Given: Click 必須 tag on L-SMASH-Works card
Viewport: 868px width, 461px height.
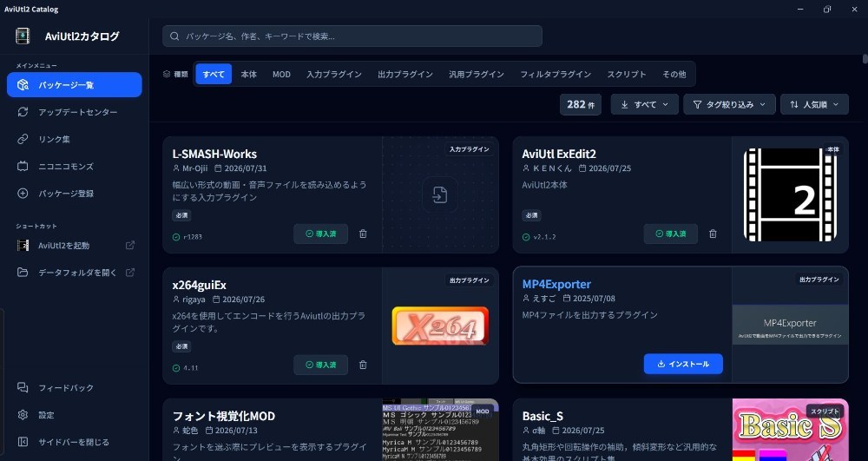Looking at the screenshot, I should click(x=181, y=215).
